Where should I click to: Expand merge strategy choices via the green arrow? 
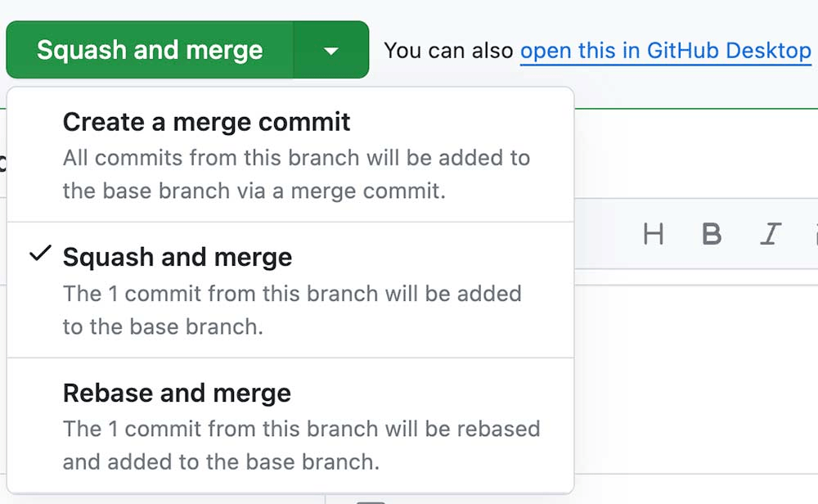tap(330, 49)
